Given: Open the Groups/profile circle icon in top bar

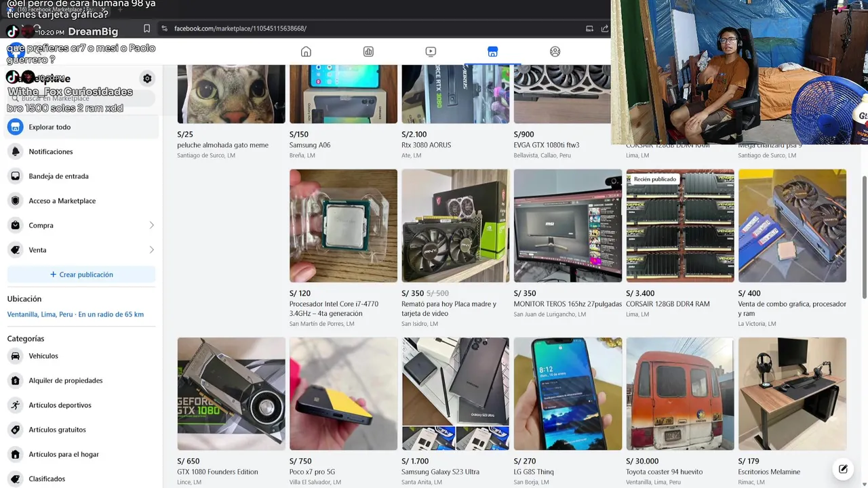Looking at the screenshot, I should (x=555, y=52).
